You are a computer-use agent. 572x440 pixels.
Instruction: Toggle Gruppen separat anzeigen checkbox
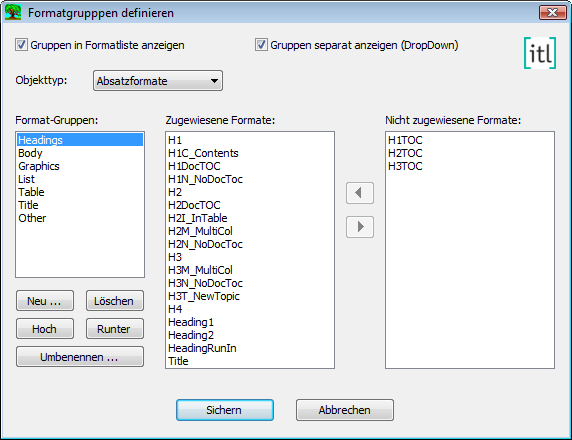[x=261, y=45]
